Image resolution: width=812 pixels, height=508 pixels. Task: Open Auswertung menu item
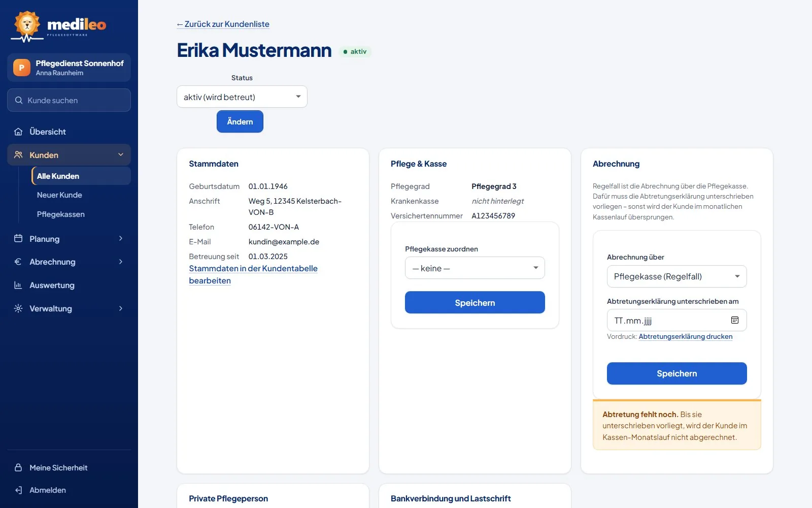click(x=69, y=285)
